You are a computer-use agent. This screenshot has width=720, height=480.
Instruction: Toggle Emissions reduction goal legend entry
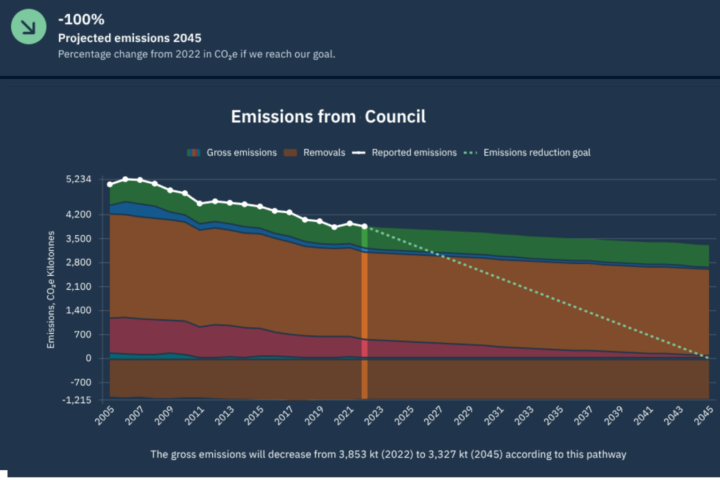(x=536, y=153)
